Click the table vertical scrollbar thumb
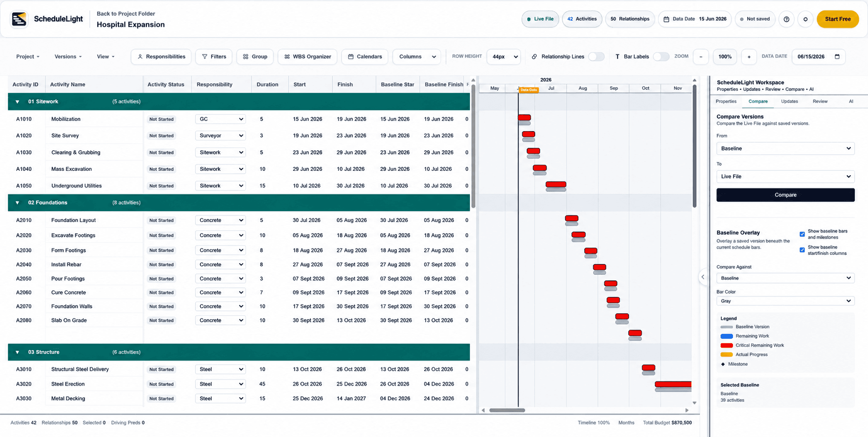 pyautogui.click(x=473, y=146)
